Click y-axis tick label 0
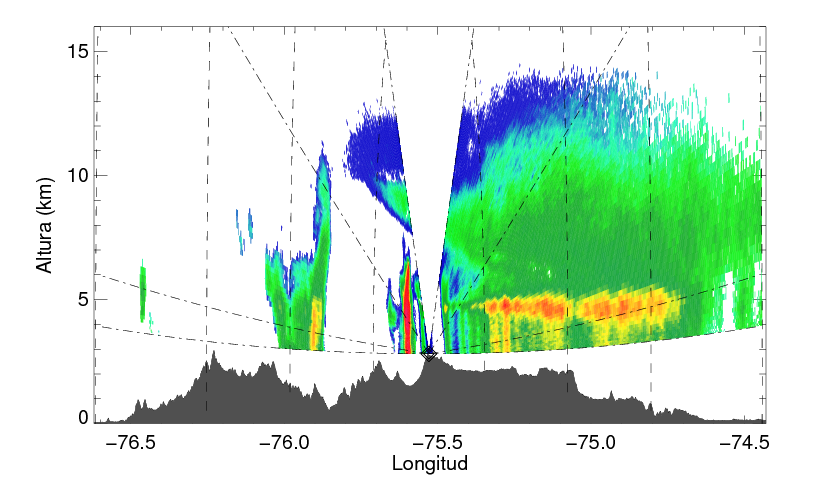Viewport: 840px width, 490px height. [83, 418]
